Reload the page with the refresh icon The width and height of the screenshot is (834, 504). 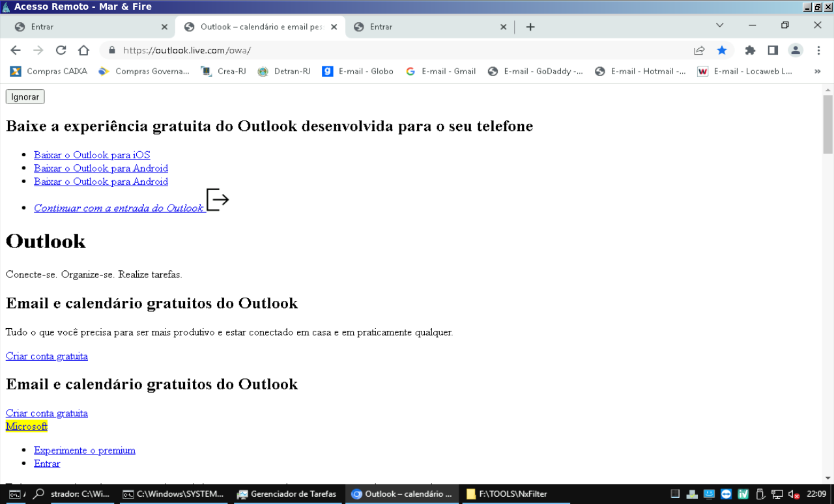pyautogui.click(x=61, y=50)
